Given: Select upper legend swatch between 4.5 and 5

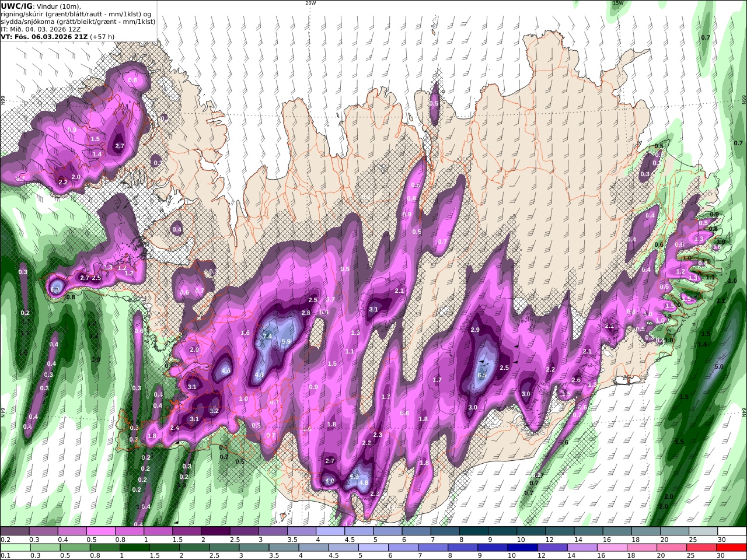Looking at the screenshot, I should point(359,531).
